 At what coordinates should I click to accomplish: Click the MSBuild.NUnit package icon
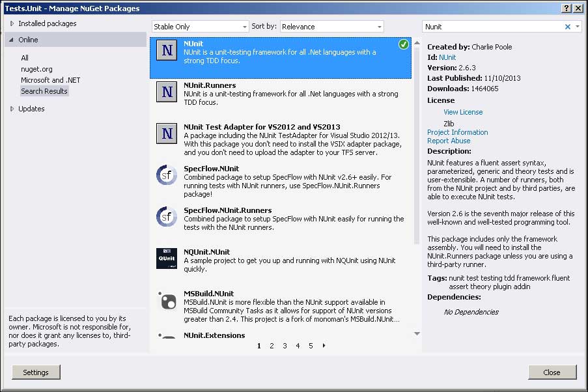[167, 300]
